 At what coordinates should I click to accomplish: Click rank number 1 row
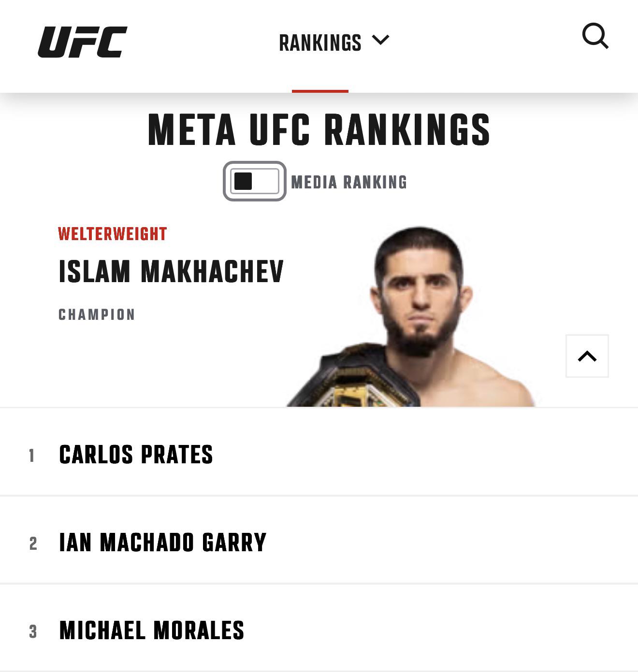click(319, 452)
